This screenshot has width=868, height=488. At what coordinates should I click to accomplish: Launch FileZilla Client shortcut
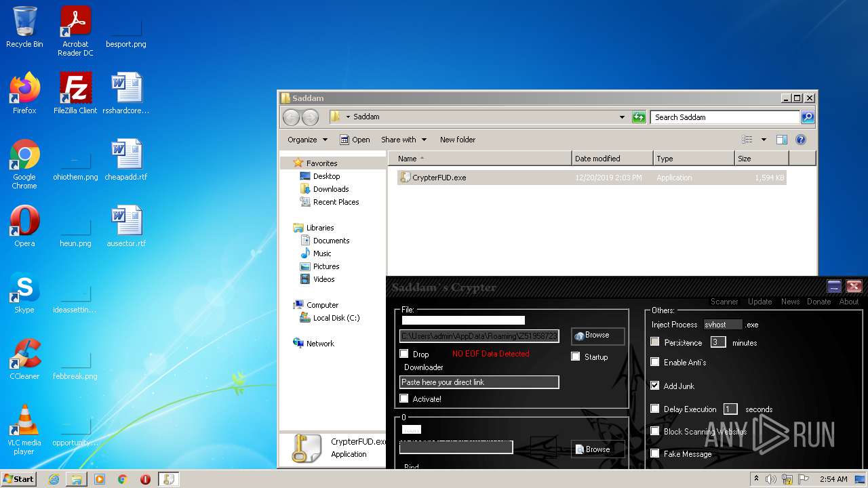[75, 93]
